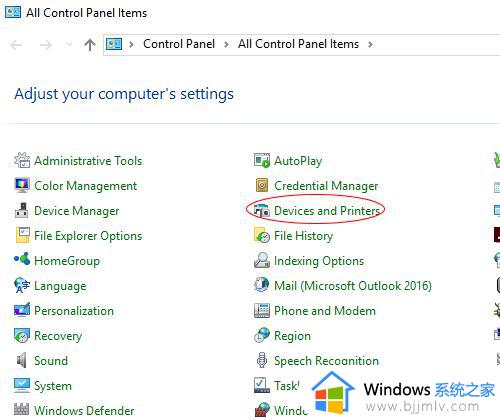500x420 pixels.
Task: Click the address bar empty area
Action: coord(437,44)
